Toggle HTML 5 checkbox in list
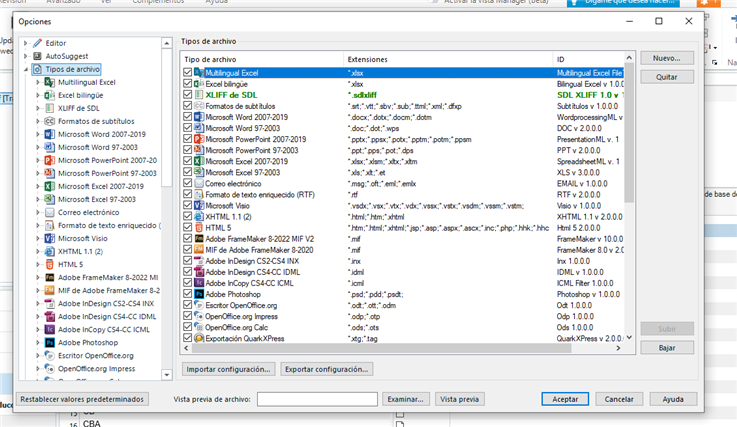 [x=188, y=228]
